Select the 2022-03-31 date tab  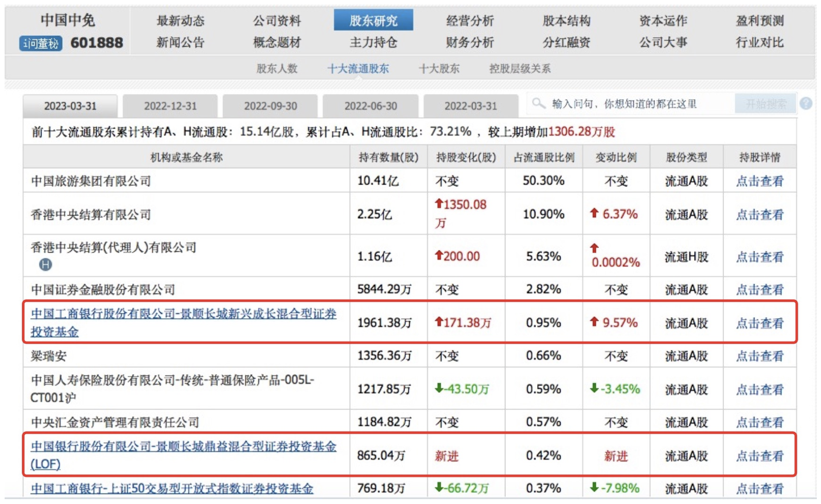[471, 106]
